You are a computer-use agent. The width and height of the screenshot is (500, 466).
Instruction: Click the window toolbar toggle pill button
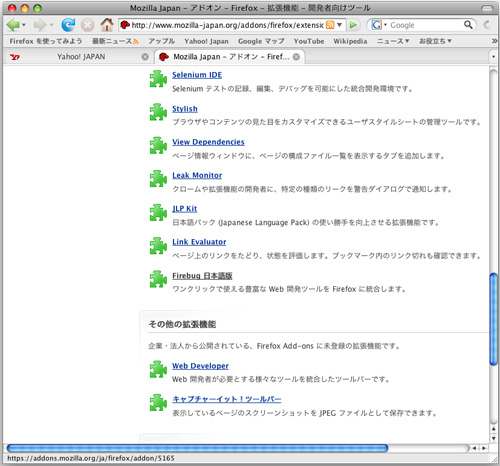click(487, 8)
